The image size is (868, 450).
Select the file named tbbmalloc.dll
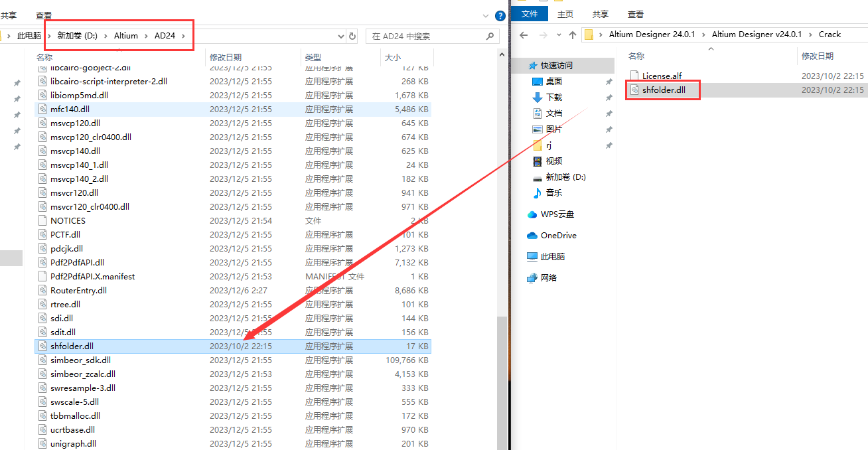tap(75, 415)
